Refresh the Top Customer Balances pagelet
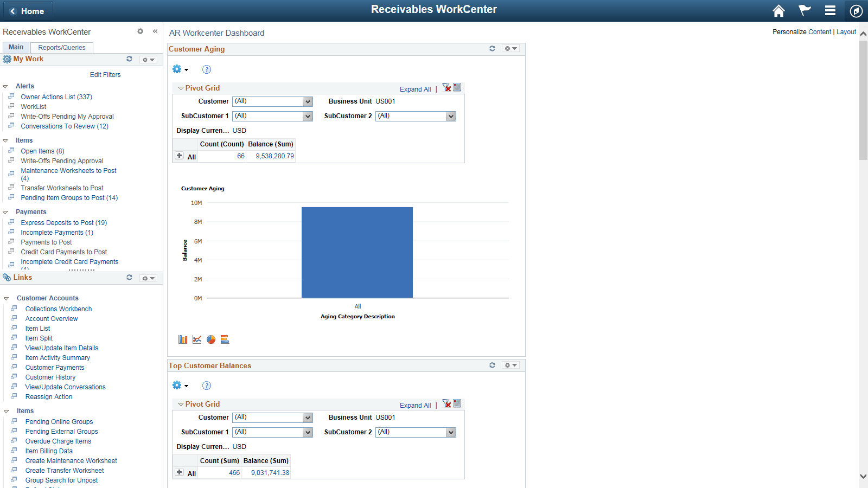 tap(492, 365)
